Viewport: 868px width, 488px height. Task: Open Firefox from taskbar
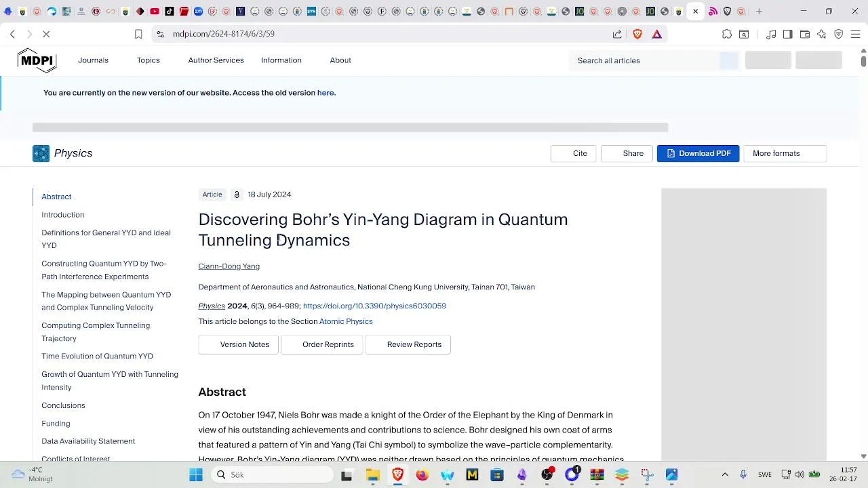[422, 475]
